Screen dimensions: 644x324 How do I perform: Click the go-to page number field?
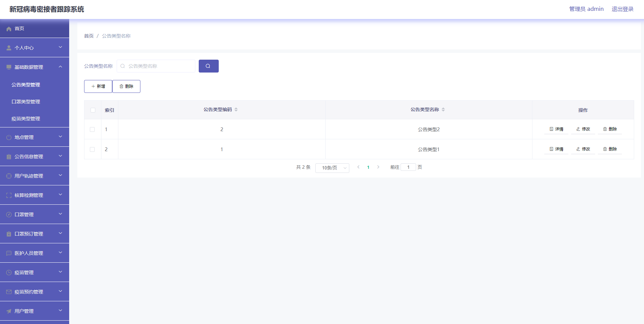click(x=408, y=167)
